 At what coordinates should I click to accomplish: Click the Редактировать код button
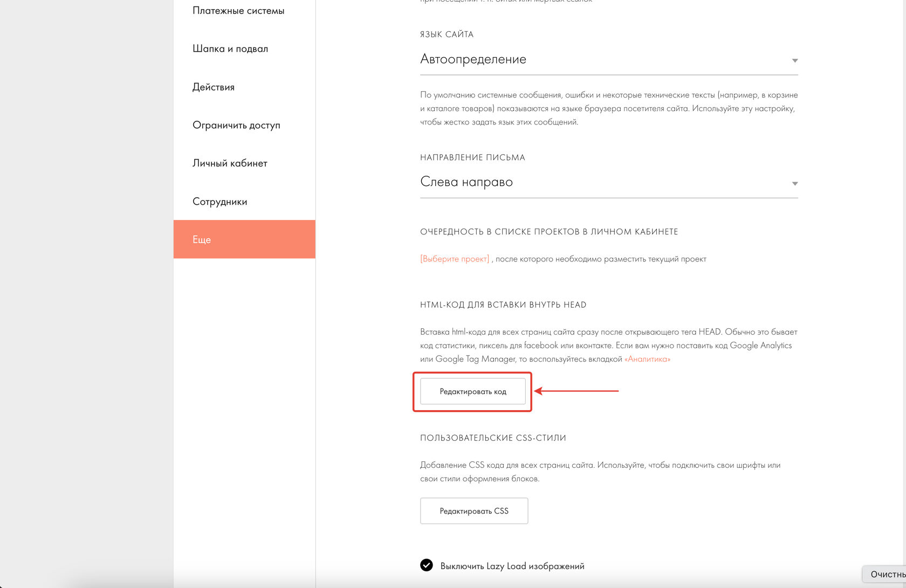click(x=472, y=391)
